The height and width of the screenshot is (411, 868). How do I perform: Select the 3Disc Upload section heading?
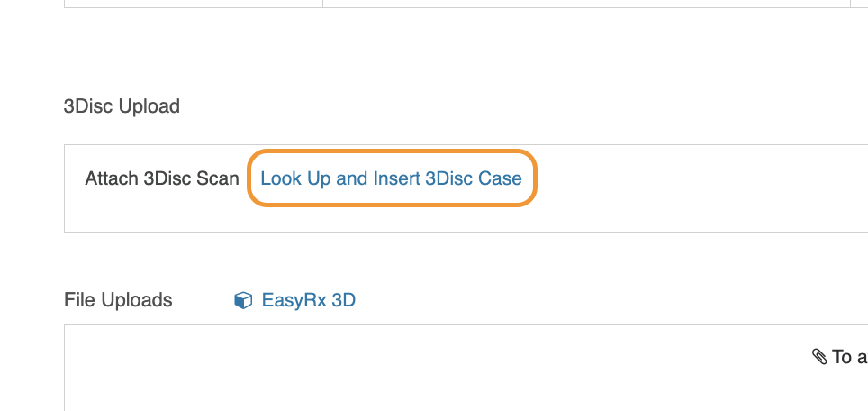point(122,105)
